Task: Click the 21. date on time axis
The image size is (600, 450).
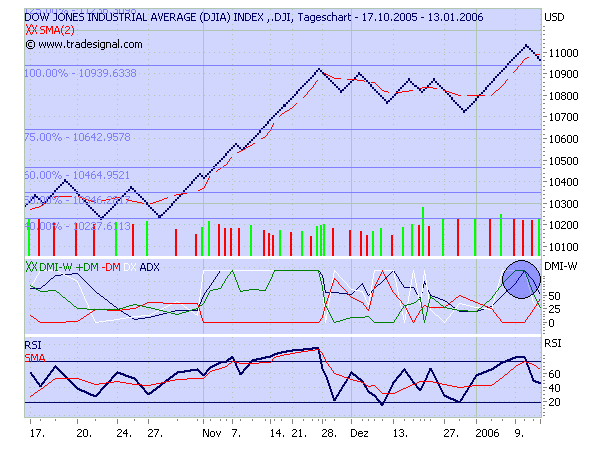Action: click(299, 433)
